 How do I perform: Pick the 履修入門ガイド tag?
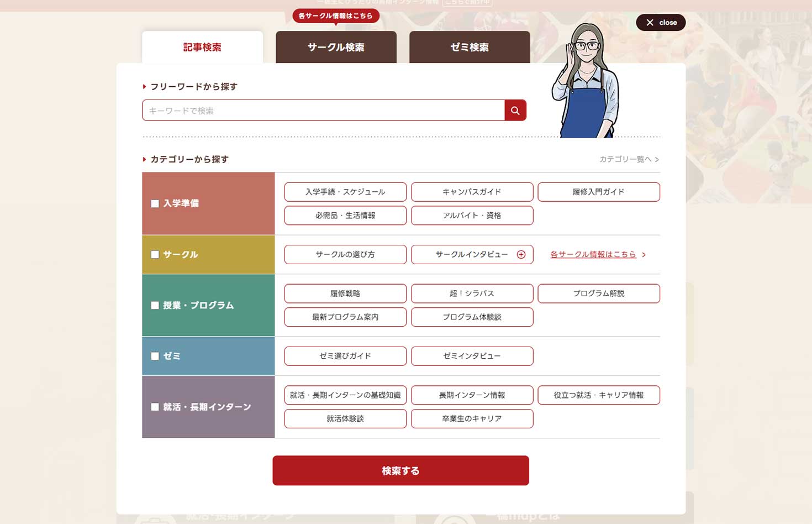point(599,192)
